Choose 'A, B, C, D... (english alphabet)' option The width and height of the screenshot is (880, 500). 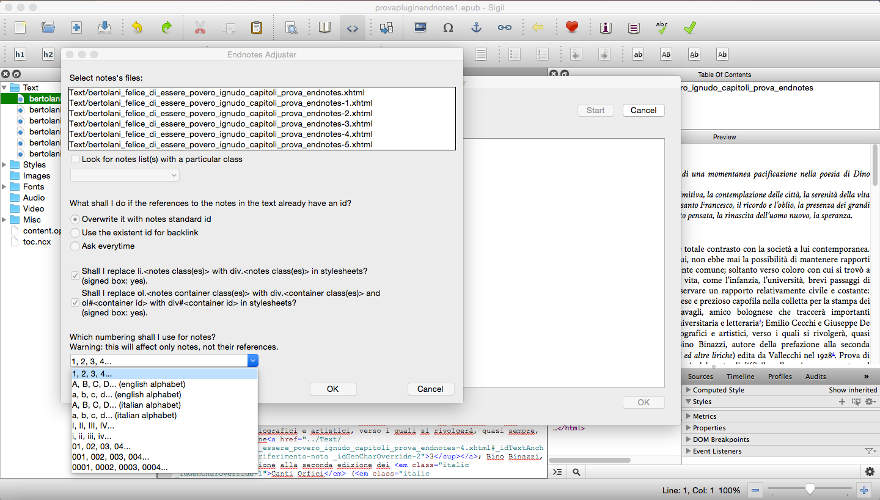[164, 384]
